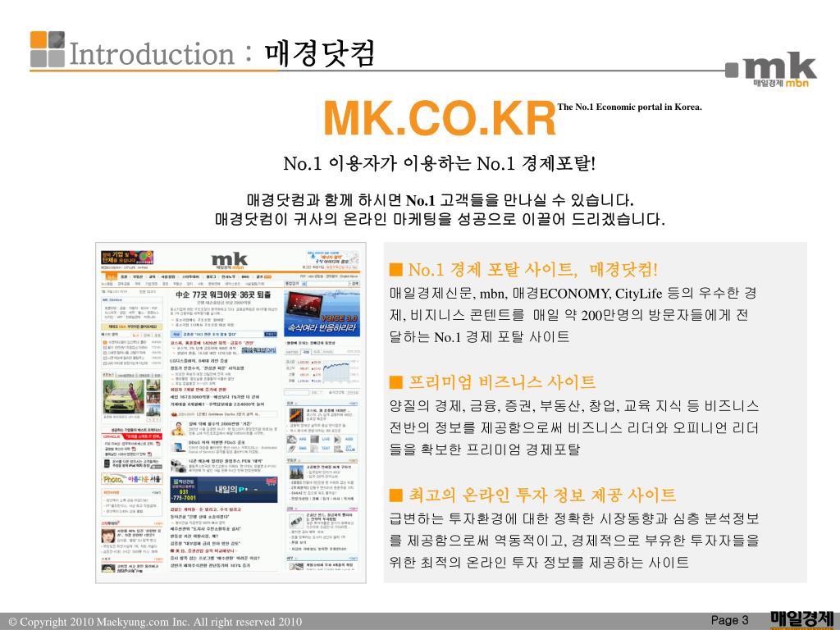Click the line starting '매일경제신문, mbn, 매경ECONOMY'
840x630 pixels.
[573, 293]
